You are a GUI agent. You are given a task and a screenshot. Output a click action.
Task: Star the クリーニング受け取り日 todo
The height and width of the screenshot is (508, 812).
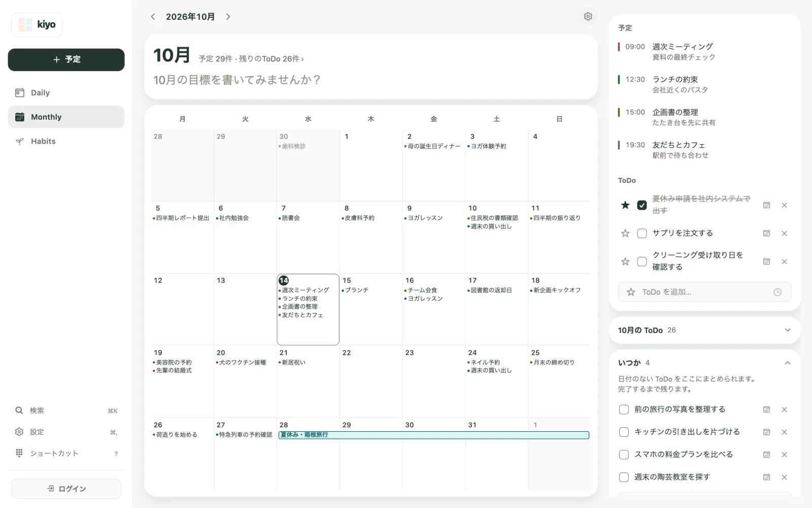[625, 261]
